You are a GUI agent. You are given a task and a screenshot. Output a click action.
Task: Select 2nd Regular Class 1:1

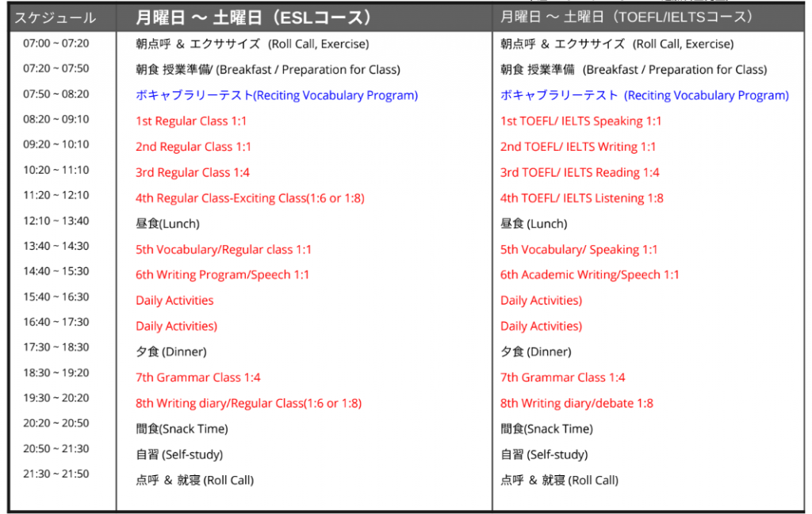(x=193, y=148)
